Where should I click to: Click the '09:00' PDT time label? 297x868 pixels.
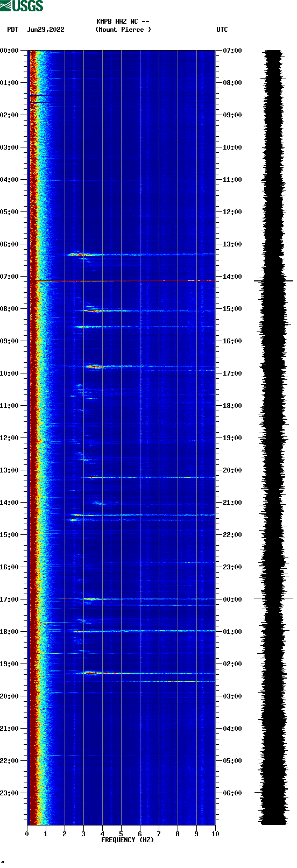tap(10, 341)
